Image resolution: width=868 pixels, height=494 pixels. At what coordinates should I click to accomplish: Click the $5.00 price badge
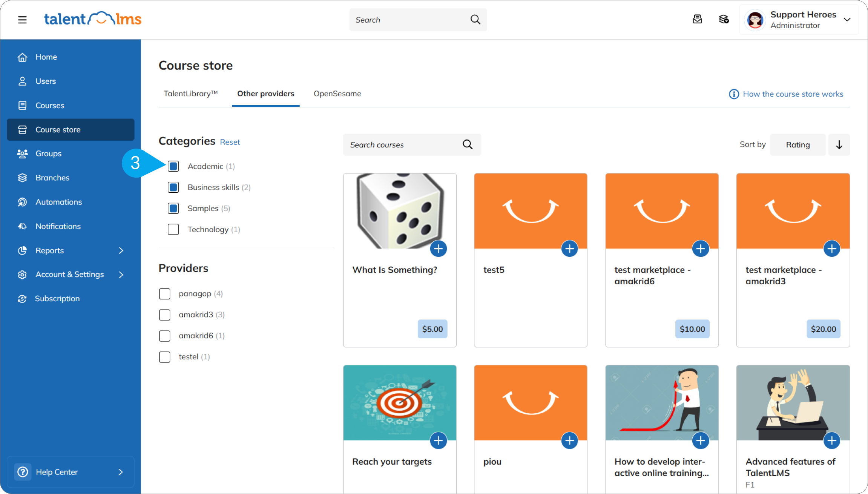pyautogui.click(x=432, y=329)
